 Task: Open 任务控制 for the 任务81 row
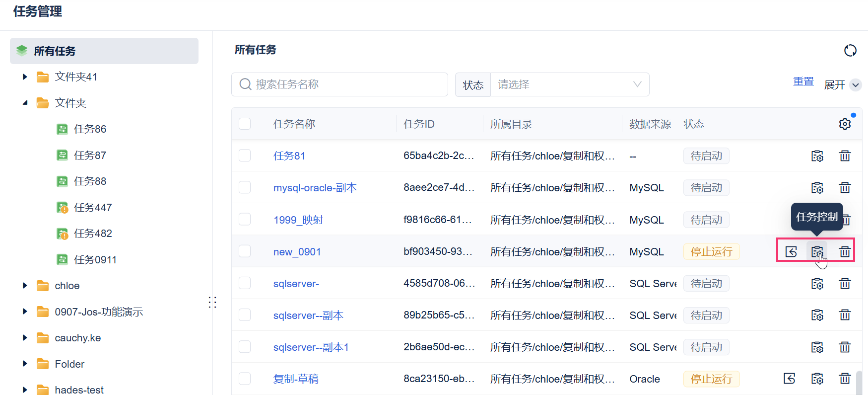tap(817, 156)
